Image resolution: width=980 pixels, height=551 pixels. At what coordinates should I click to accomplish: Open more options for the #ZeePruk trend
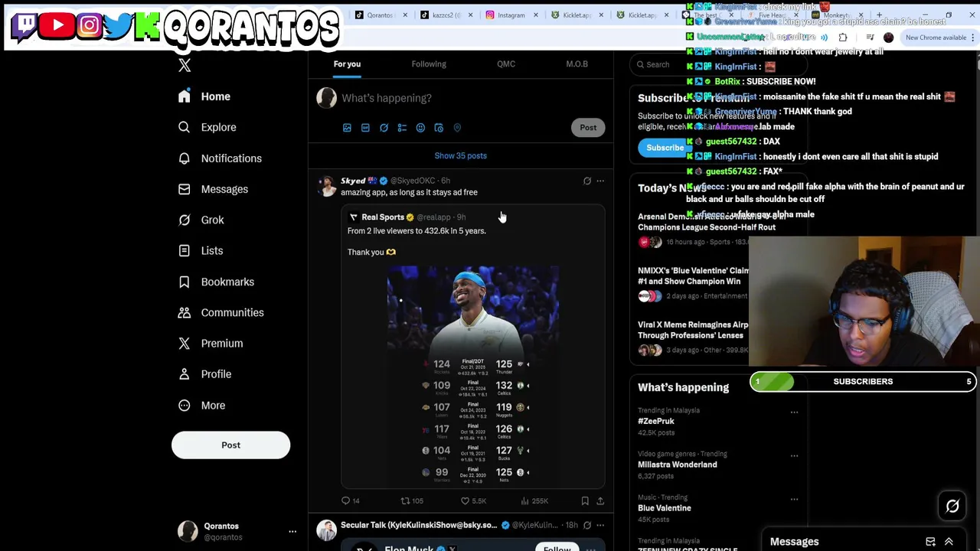794,412
